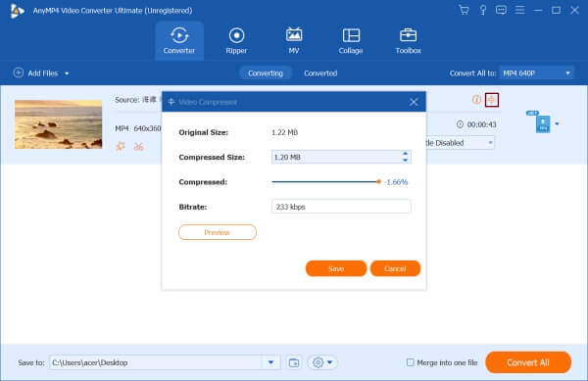Click the Convert All button

[x=528, y=362]
